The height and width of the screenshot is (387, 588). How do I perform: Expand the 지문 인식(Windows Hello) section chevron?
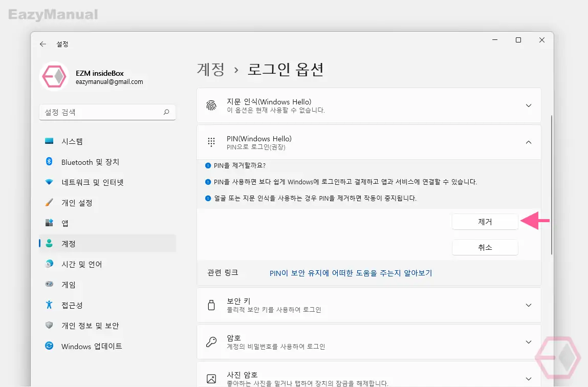tap(528, 106)
